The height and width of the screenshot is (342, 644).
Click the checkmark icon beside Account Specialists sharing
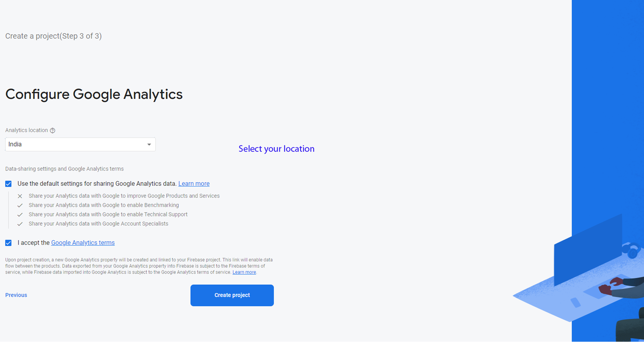20,224
